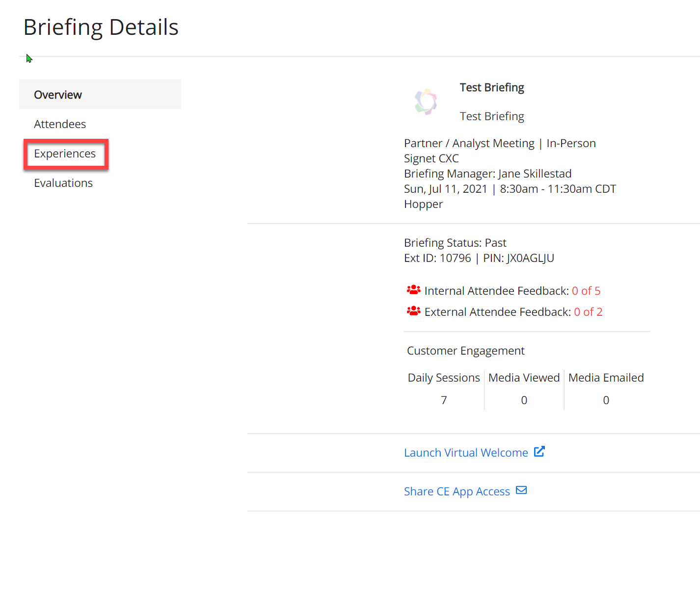Select the red "0 of 2" external feedback count
The image size is (700, 592).
(588, 312)
